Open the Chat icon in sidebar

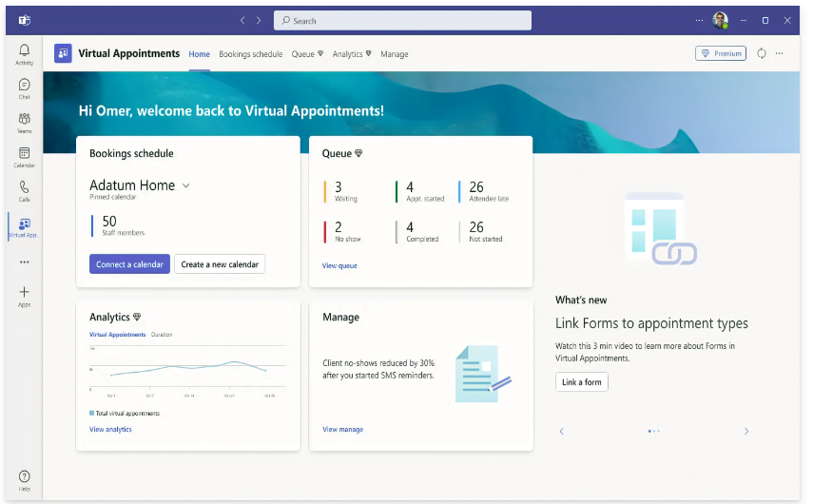(x=24, y=88)
